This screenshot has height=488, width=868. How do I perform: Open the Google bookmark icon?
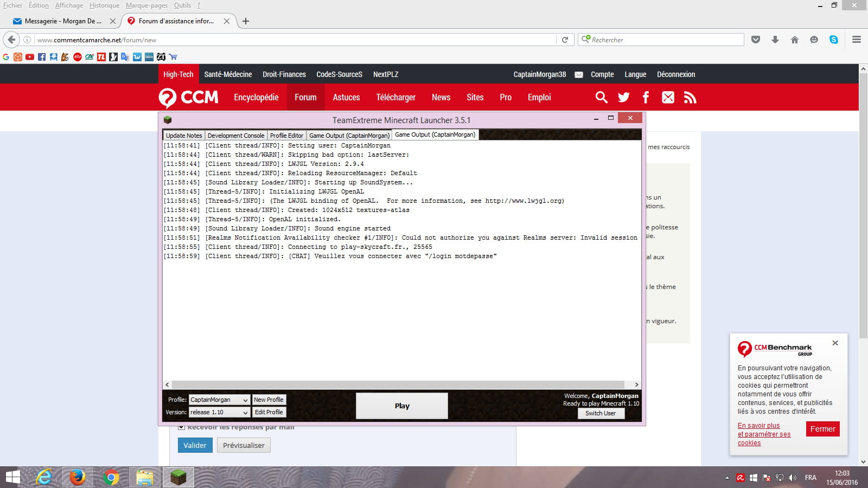[6, 57]
